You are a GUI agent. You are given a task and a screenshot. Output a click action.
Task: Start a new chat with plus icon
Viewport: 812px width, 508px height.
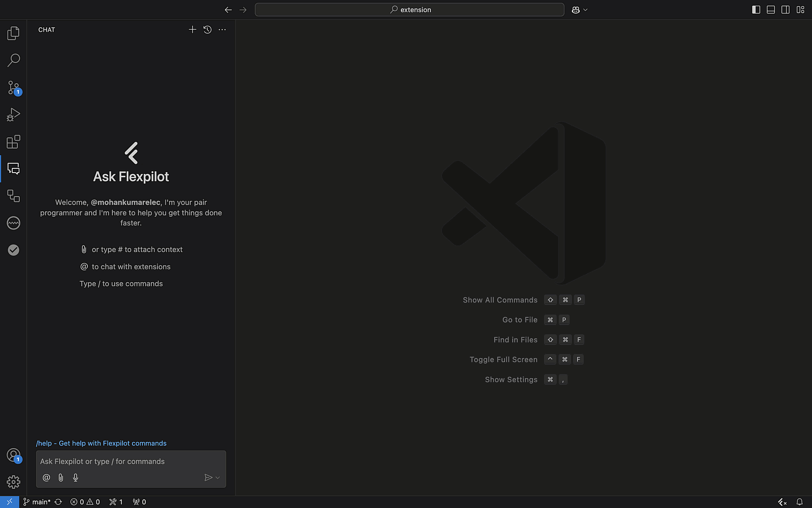[192, 30]
